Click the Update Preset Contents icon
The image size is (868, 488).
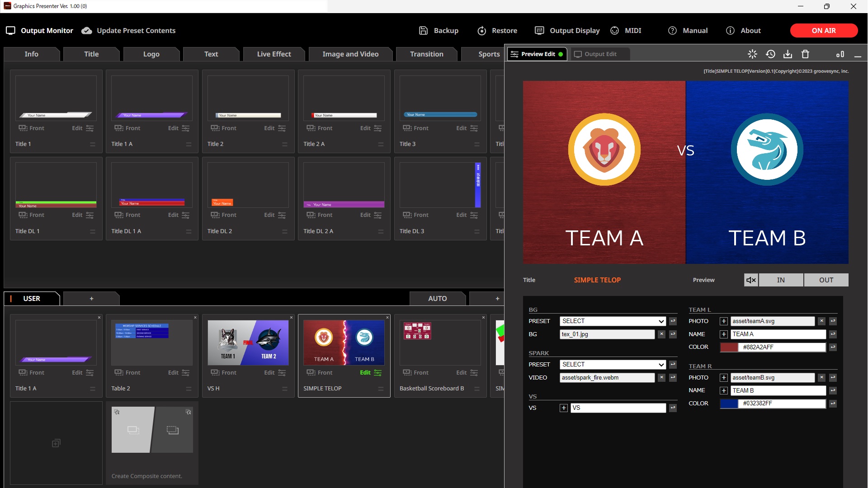[x=86, y=30]
